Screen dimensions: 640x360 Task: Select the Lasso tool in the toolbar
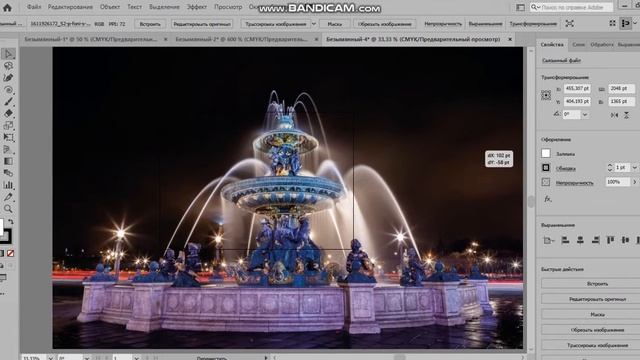(8, 66)
